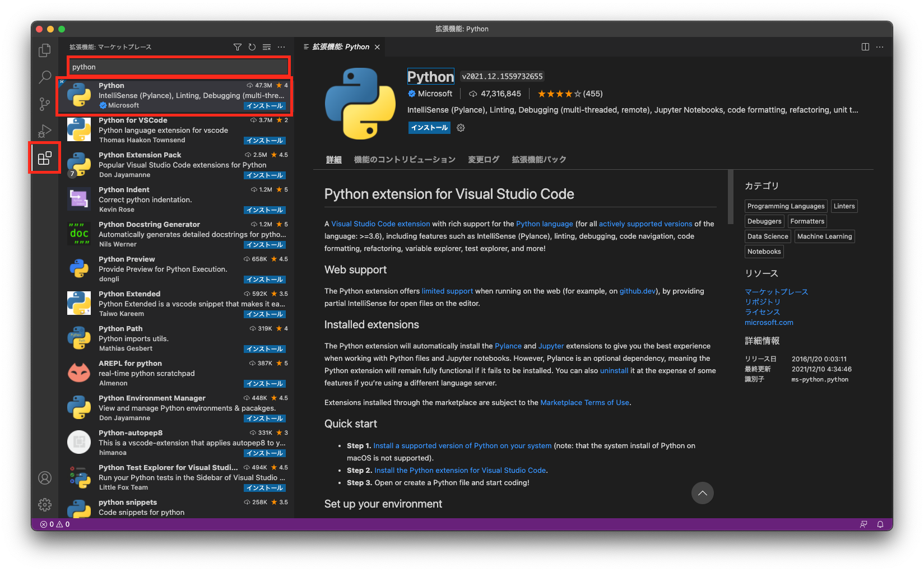Open extension manage gear beside install button
The height and width of the screenshot is (572, 924).
461,128
